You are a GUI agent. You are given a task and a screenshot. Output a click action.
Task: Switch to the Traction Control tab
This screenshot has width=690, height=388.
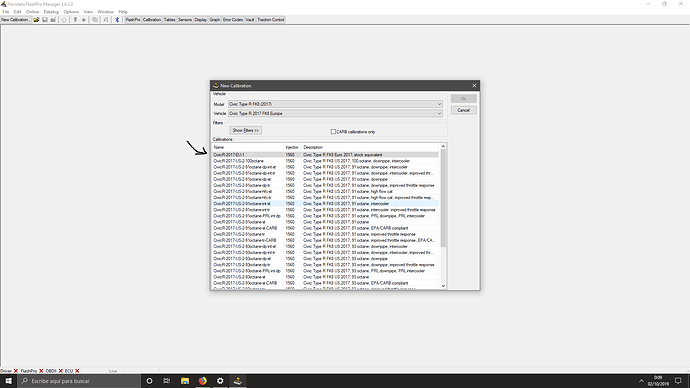coord(271,20)
